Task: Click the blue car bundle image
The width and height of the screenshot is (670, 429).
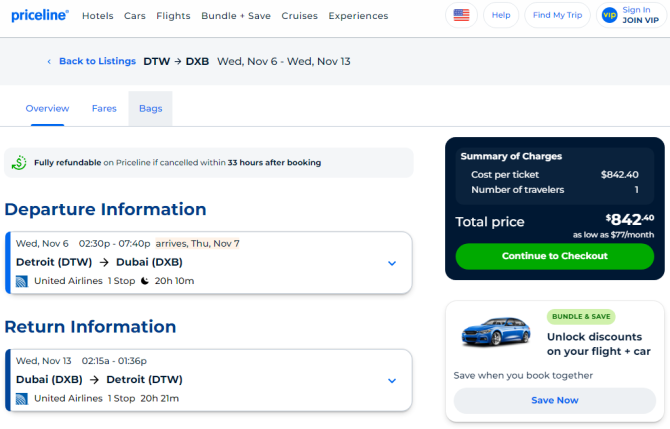Action: pyautogui.click(x=496, y=331)
